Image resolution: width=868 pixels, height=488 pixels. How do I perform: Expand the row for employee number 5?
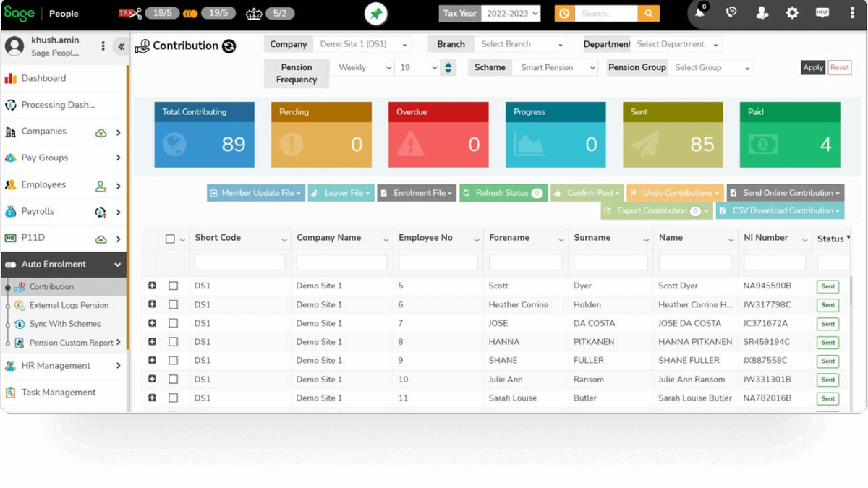[152, 286]
